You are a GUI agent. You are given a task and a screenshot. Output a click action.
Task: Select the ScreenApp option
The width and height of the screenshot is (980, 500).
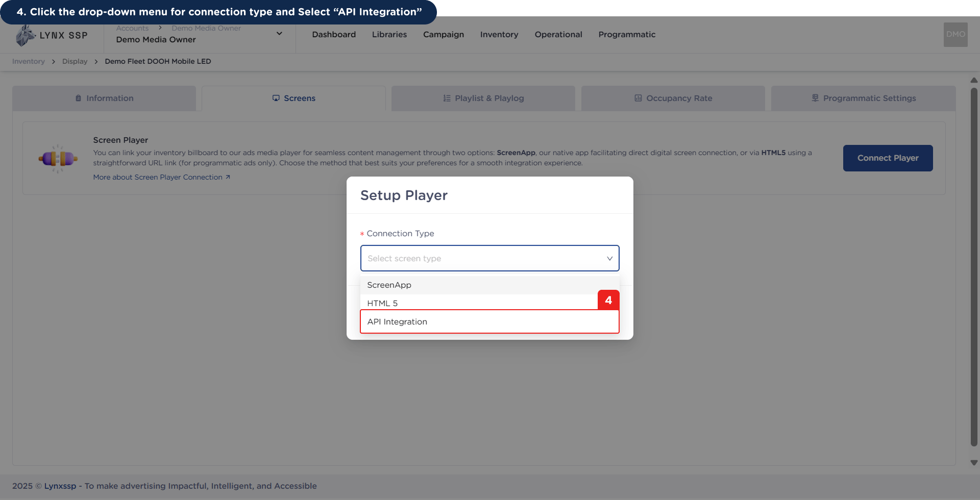click(x=490, y=285)
